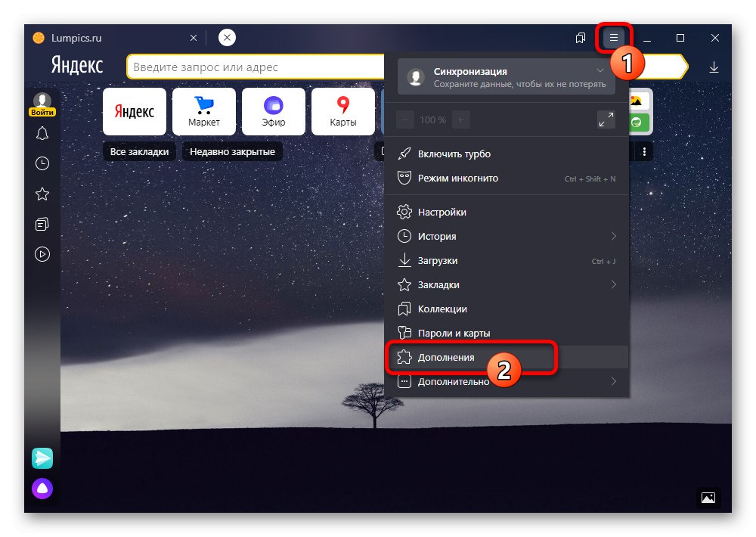Open Пароли и карты menu item

507,333
